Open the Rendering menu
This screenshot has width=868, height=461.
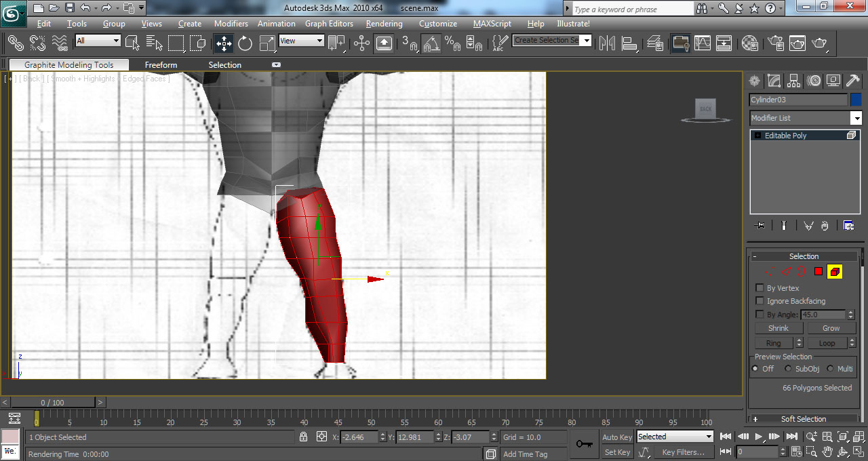point(384,24)
